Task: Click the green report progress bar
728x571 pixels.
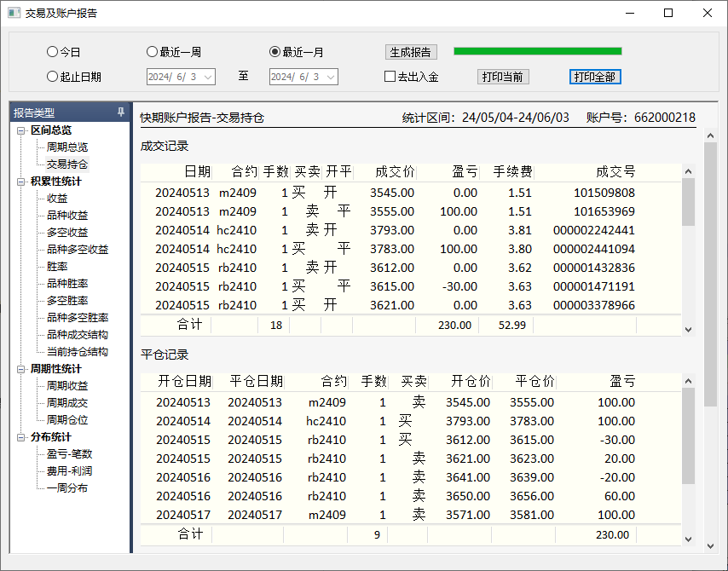Action: 537,51
